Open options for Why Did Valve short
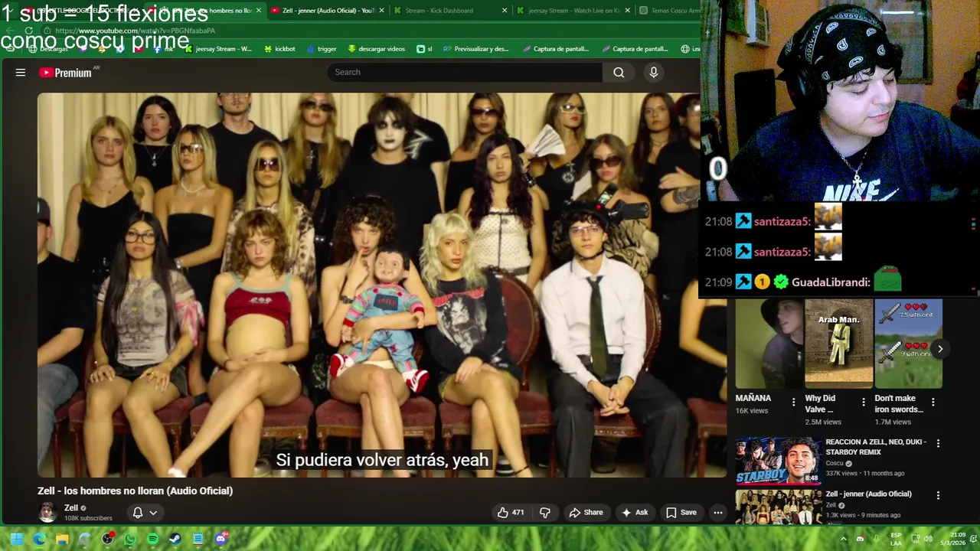 pos(864,402)
